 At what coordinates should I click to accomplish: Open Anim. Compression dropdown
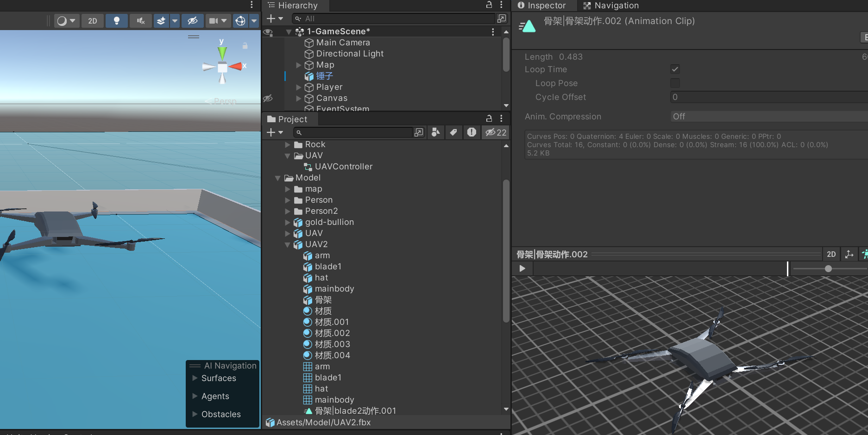point(769,117)
